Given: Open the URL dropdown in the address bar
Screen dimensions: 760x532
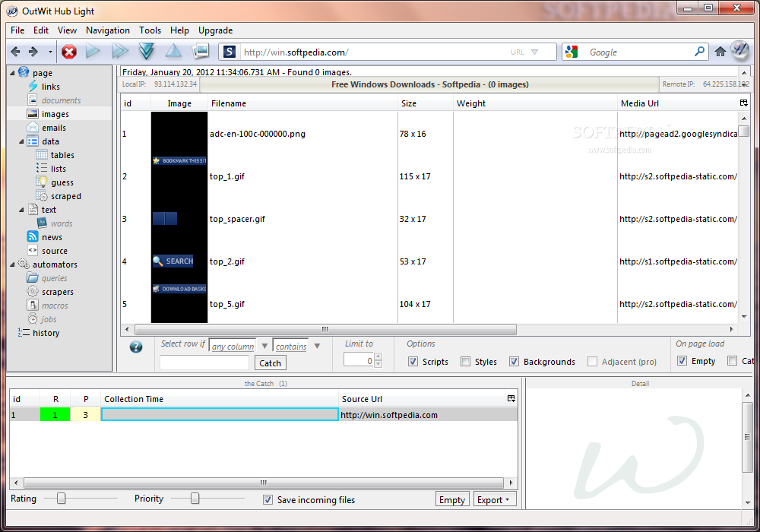Looking at the screenshot, I should coord(534,52).
